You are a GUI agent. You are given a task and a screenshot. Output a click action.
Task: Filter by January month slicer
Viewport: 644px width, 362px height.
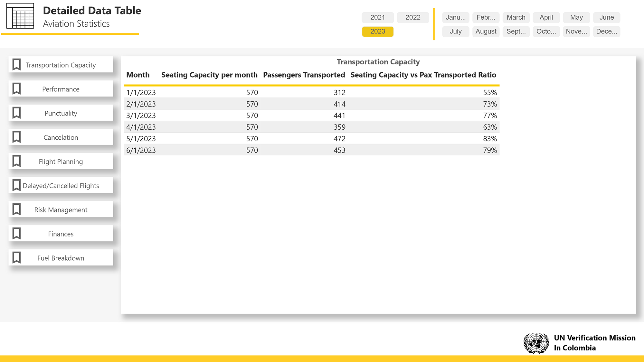click(x=456, y=17)
